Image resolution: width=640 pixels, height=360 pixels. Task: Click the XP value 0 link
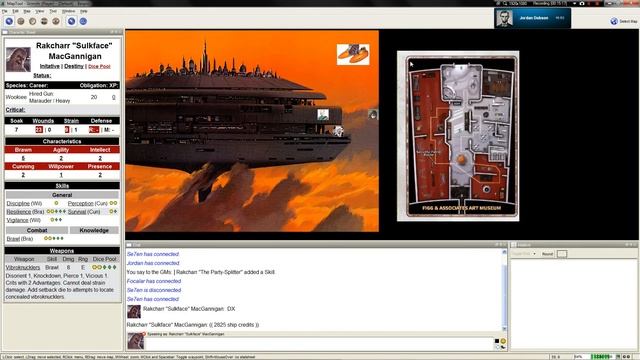pyautogui.click(x=113, y=97)
